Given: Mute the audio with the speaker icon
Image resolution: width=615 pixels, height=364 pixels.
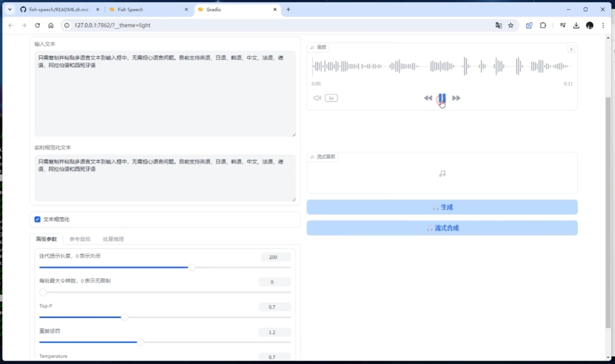Looking at the screenshot, I should (317, 98).
